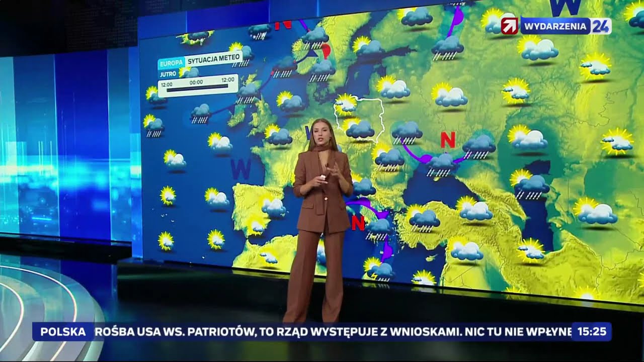Click the small sun-cloud icon beside JUTRO
644x362 pixels.
[189, 72]
